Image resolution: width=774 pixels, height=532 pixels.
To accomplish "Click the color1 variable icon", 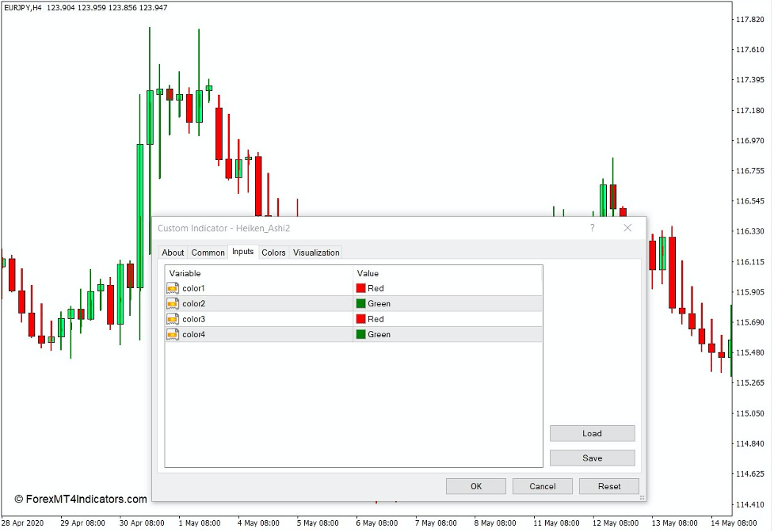I will [174, 288].
